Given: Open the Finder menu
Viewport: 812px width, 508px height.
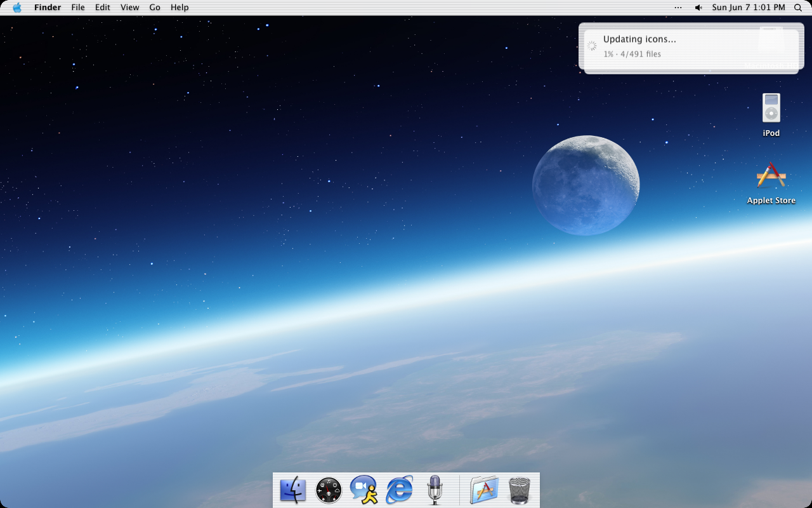Looking at the screenshot, I should (x=48, y=8).
